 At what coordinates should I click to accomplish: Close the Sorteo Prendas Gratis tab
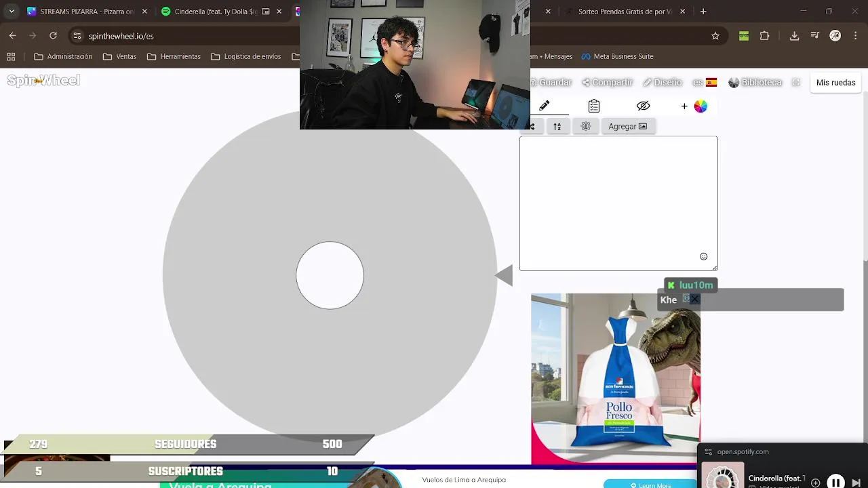click(x=682, y=12)
